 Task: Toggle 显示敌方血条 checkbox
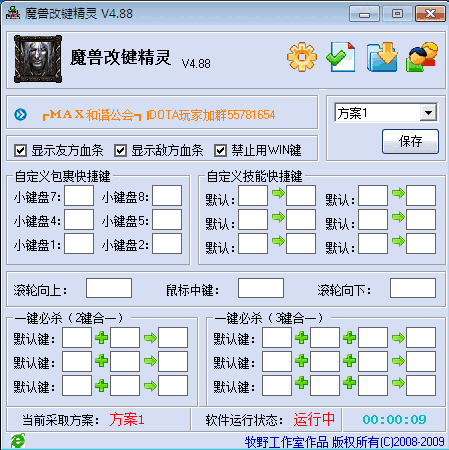click(120, 151)
